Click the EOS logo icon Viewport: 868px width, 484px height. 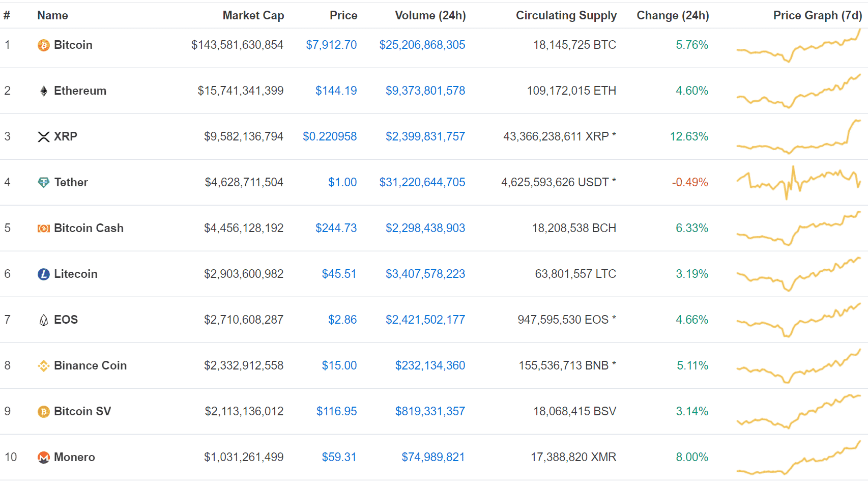[44, 320]
